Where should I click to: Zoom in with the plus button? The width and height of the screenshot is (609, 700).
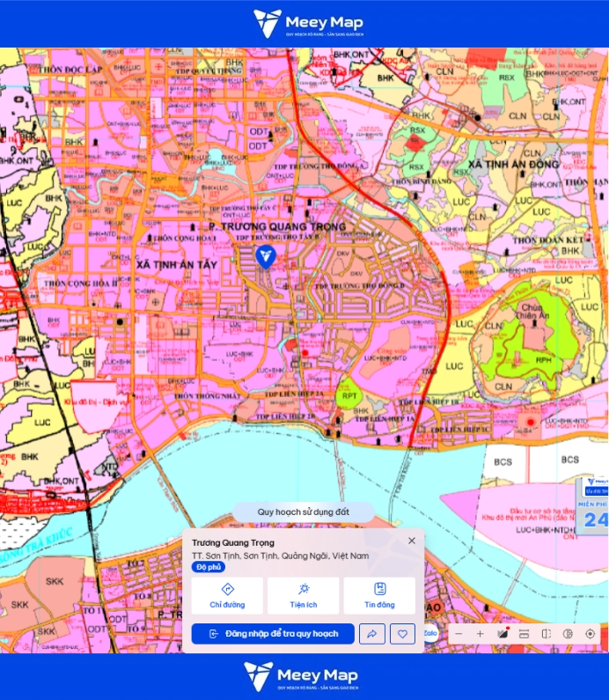[x=480, y=634]
